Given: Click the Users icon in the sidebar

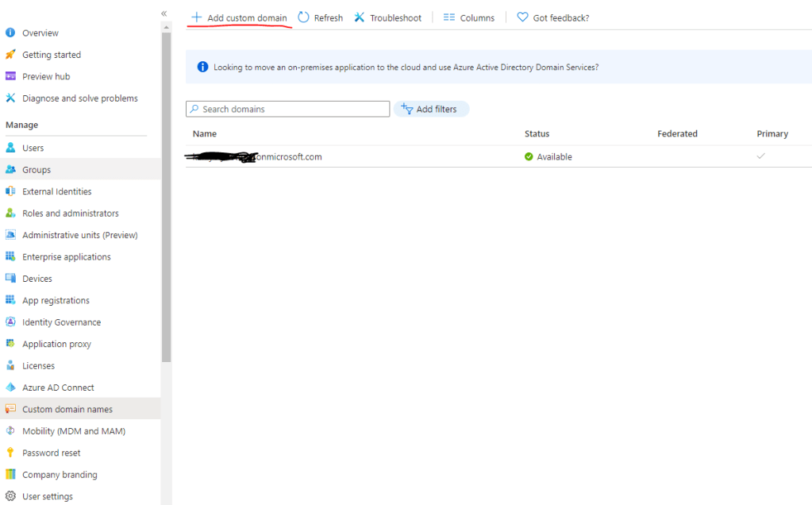Looking at the screenshot, I should click(x=10, y=148).
